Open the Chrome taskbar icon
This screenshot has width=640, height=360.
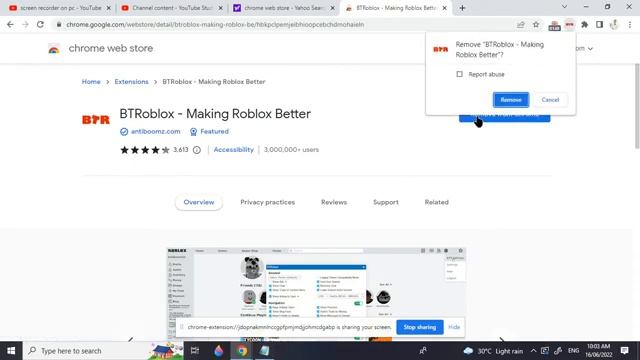(242, 351)
